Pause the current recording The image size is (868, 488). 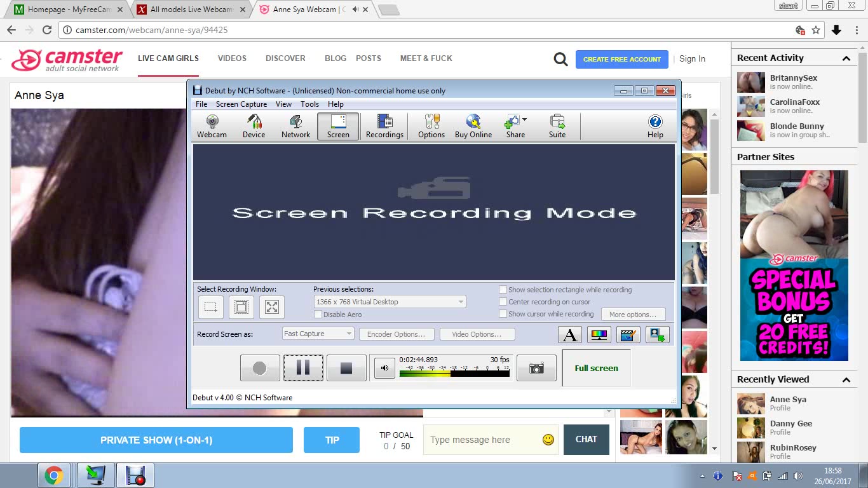tap(303, 368)
